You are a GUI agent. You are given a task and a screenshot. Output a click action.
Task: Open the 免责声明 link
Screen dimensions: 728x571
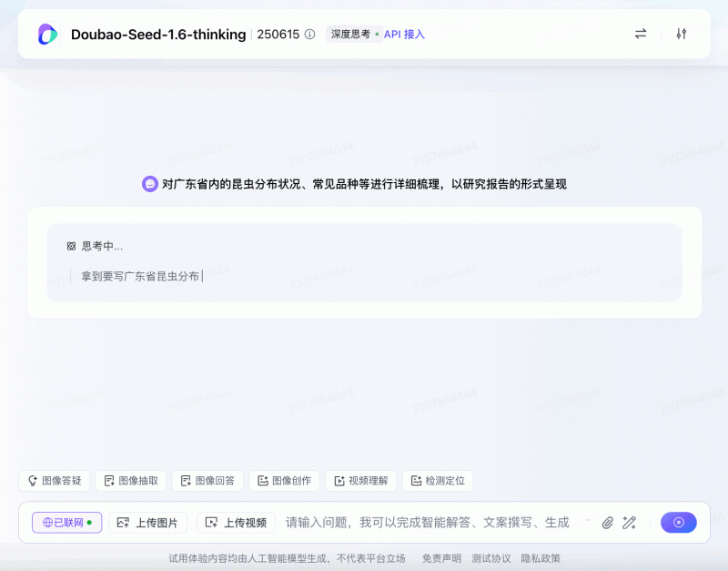tap(441, 558)
